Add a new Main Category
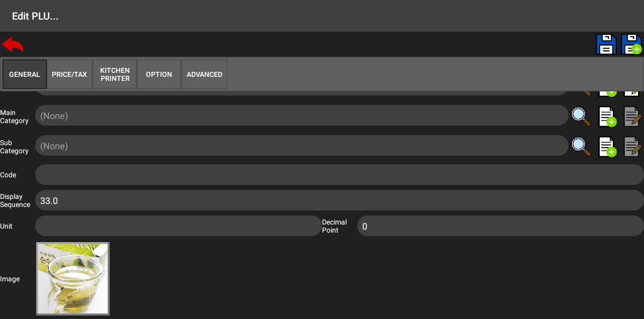The height and width of the screenshot is (319, 644). tap(607, 117)
